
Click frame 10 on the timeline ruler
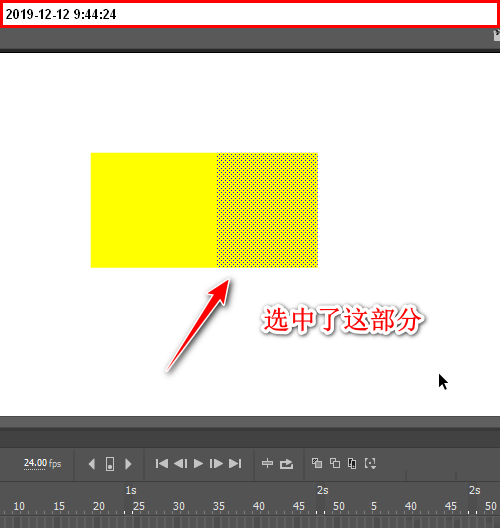pos(19,506)
